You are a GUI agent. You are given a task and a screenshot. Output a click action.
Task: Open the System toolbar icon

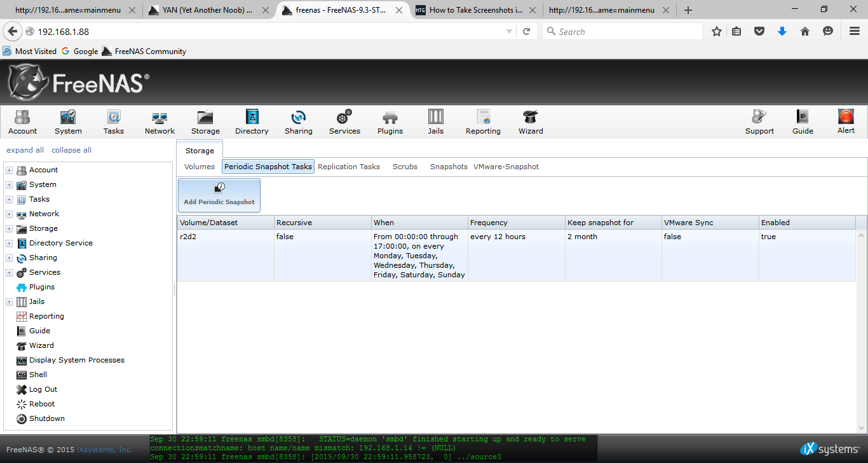68,122
